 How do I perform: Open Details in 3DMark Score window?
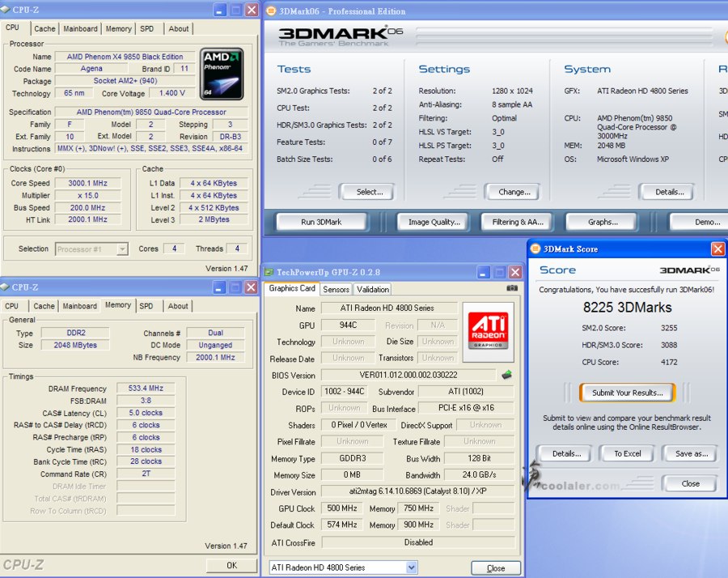tap(566, 453)
